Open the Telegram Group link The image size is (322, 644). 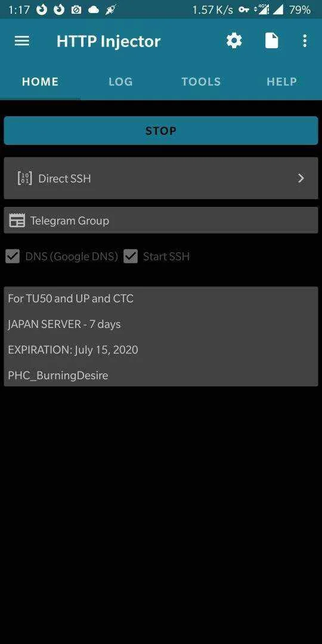pyautogui.click(x=161, y=221)
